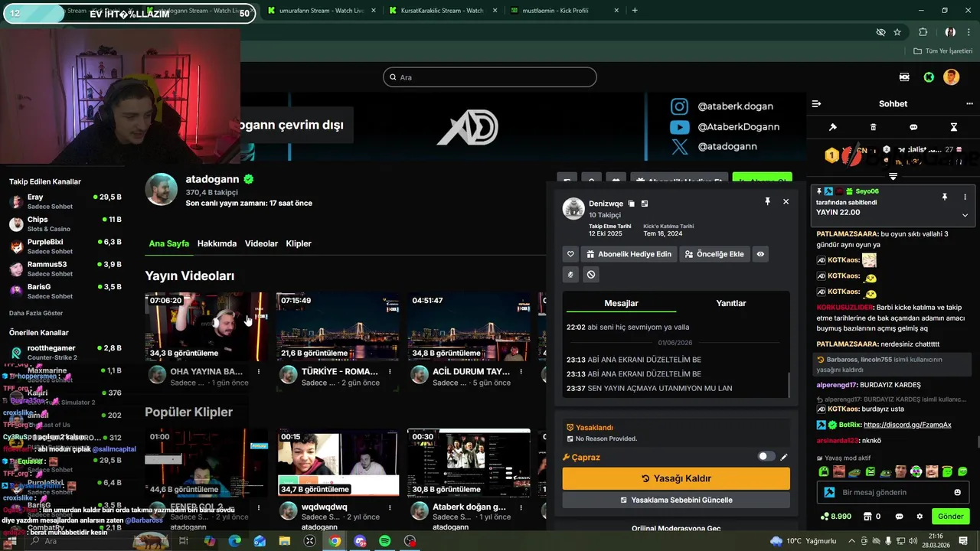
Task: Open the channel shop icon
Action: (867, 517)
